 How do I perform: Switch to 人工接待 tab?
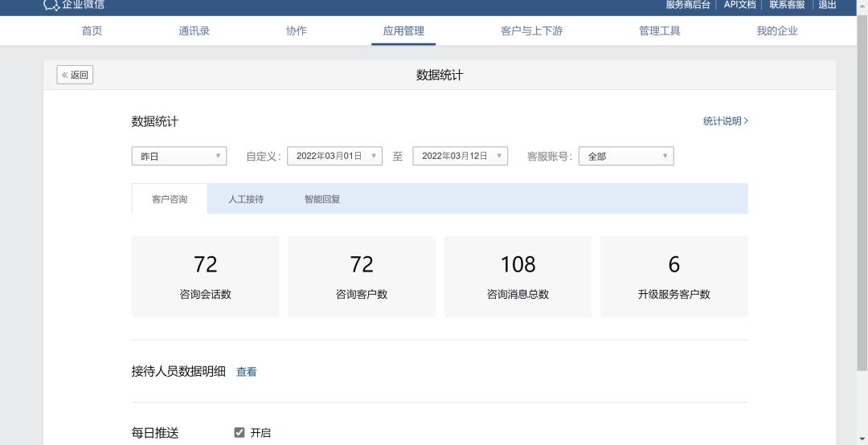(246, 198)
